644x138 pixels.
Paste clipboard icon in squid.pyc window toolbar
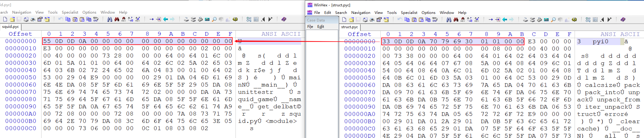[82, 19]
